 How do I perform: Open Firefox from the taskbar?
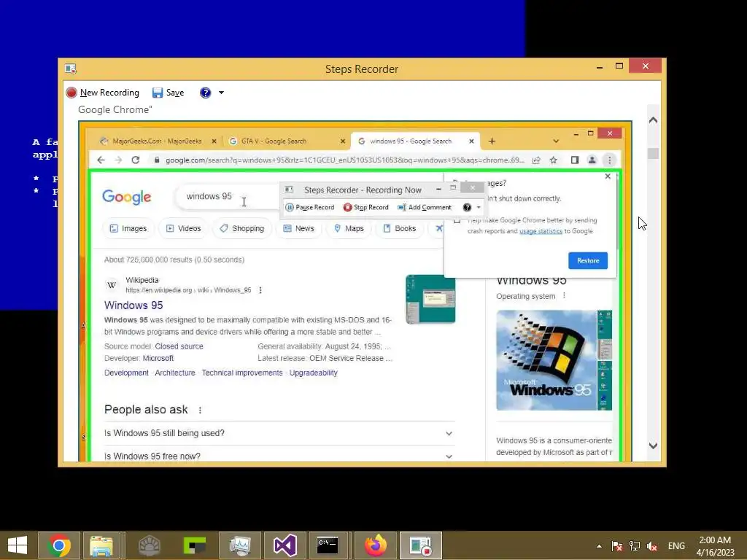pyautogui.click(x=376, y=545)
